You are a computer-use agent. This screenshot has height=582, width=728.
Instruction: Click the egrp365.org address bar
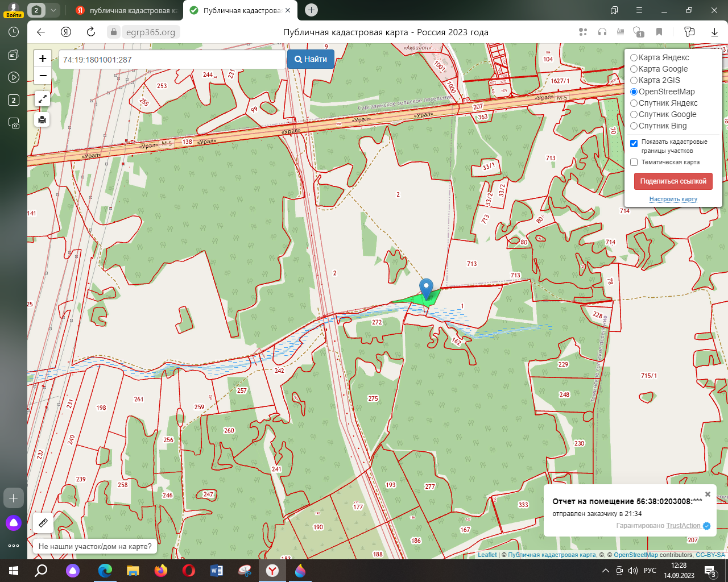click(150, 32)
